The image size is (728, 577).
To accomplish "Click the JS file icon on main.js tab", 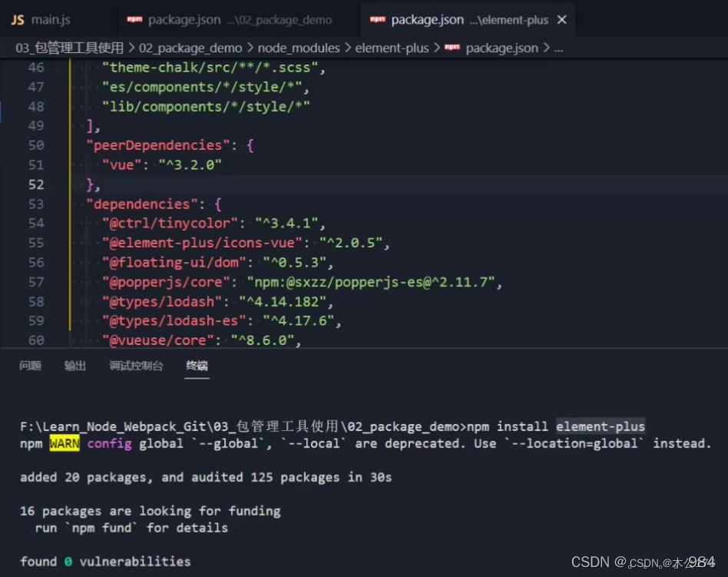I will pos(18,20).
